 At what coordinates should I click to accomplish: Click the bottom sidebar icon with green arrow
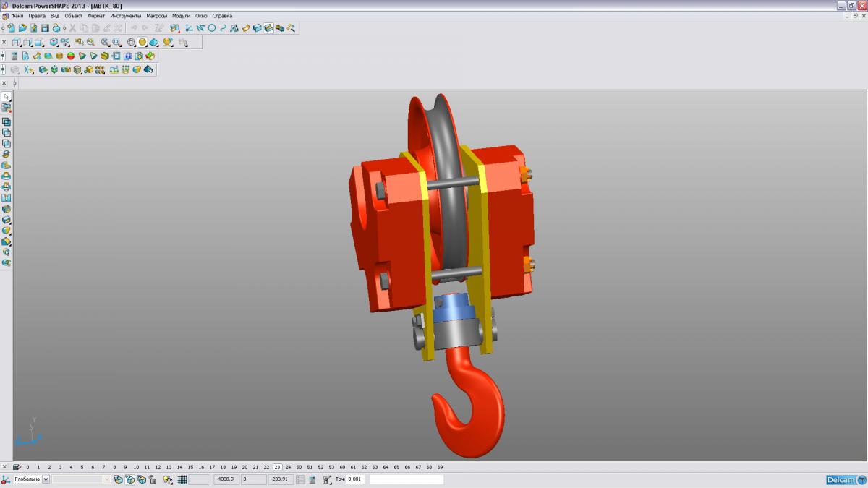click(x=7, y=263)
